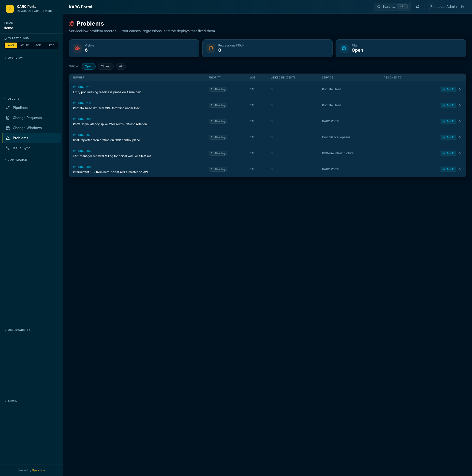Select AWS target cloud
The height and width of the screenshot is (476, 472).
tap(11, 45)
